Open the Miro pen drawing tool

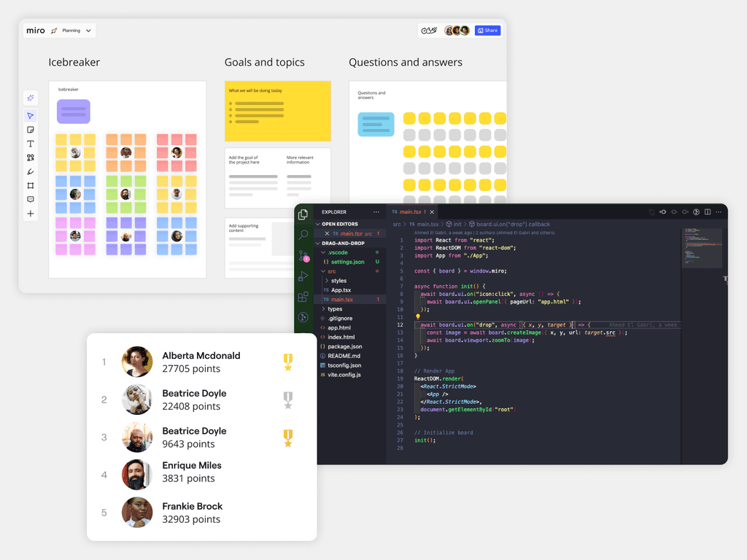[31, 171]
